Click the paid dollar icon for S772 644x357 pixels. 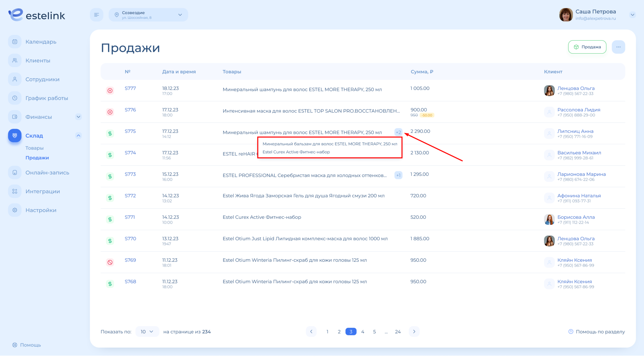pyautogui.click(x=110, y=198)
